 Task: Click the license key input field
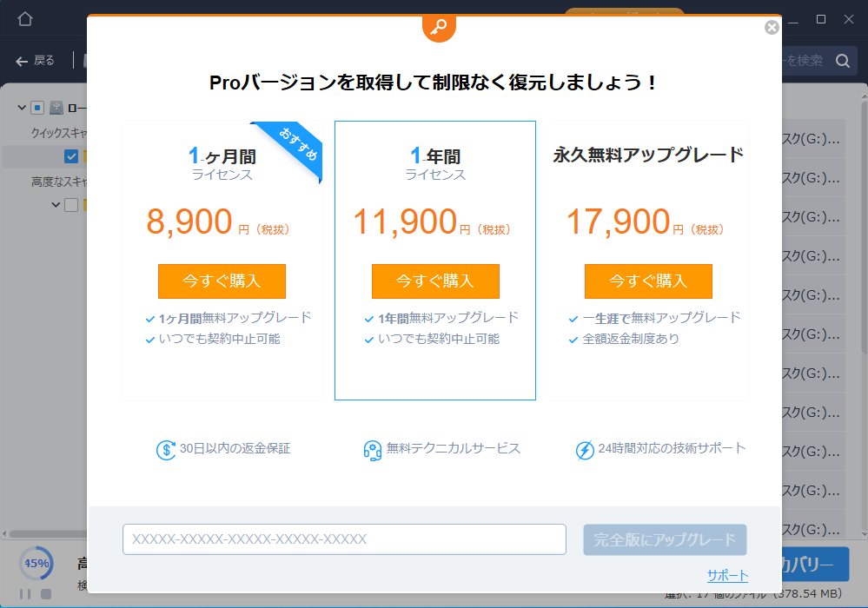(x=344, y=539)
